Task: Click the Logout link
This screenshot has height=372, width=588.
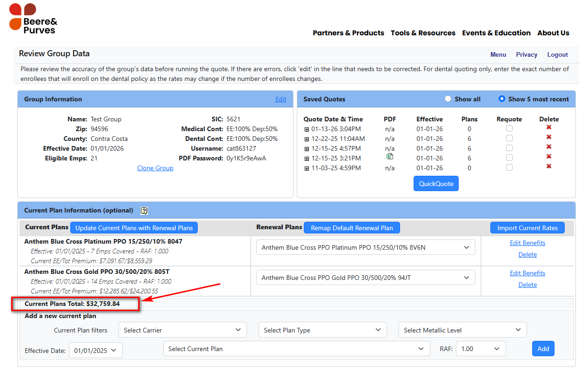Action: [x=557, y=54]
